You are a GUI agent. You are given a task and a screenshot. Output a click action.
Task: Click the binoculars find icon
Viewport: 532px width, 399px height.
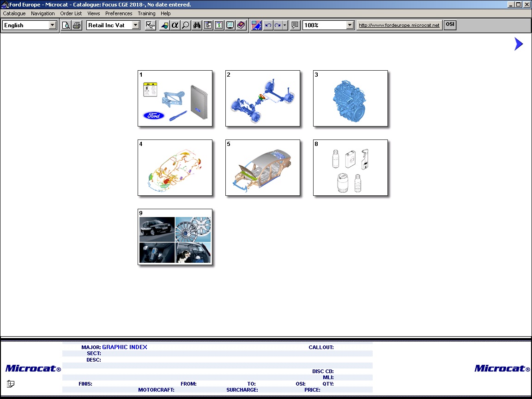click(197, 25)
